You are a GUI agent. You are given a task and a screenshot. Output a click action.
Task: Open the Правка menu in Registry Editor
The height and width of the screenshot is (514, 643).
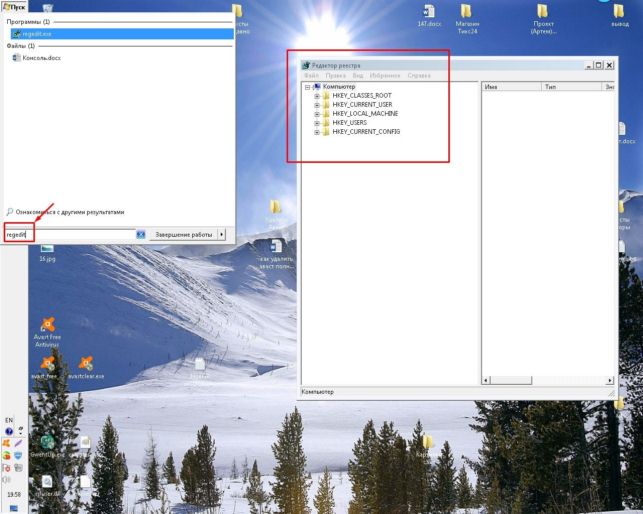[335, 75]
